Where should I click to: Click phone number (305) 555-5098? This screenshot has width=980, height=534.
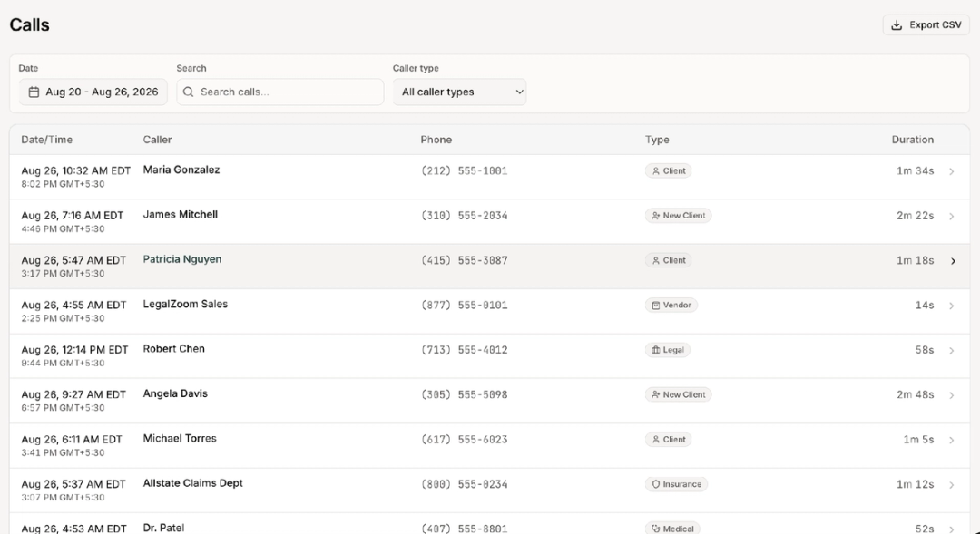[x=465, y=394]
